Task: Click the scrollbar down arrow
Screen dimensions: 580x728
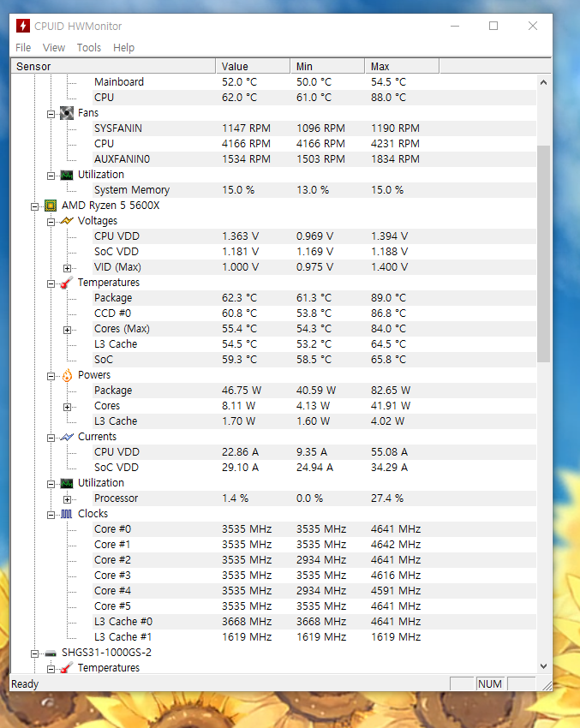Action: [x=543, y=666]
